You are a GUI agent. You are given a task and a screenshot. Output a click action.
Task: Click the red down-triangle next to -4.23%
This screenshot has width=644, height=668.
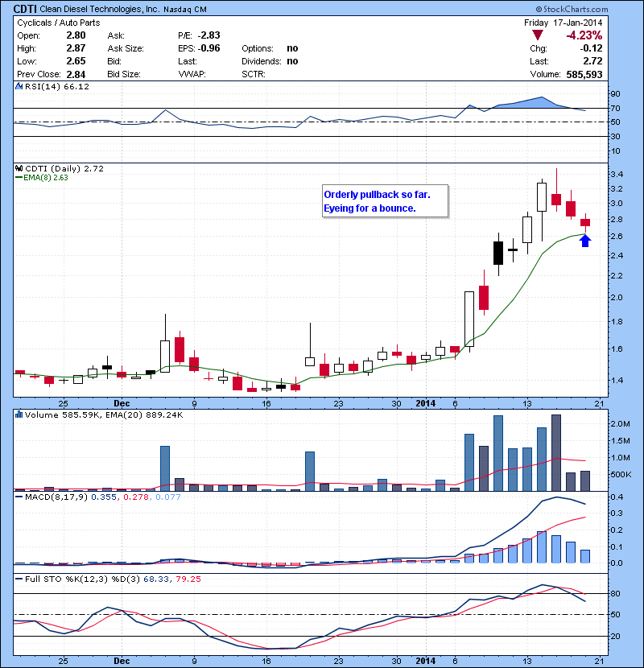pyautogui.click(x=538, y=35)
